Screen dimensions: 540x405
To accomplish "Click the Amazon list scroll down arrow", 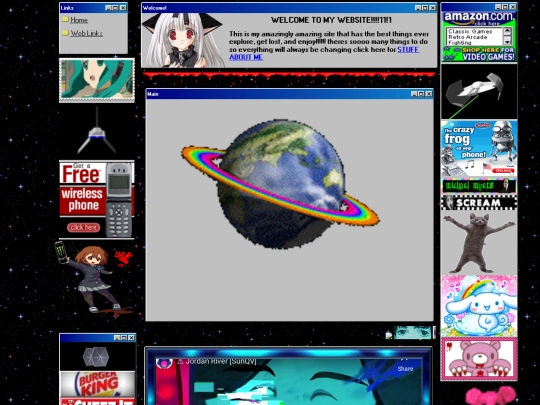I will coord(508,42).
